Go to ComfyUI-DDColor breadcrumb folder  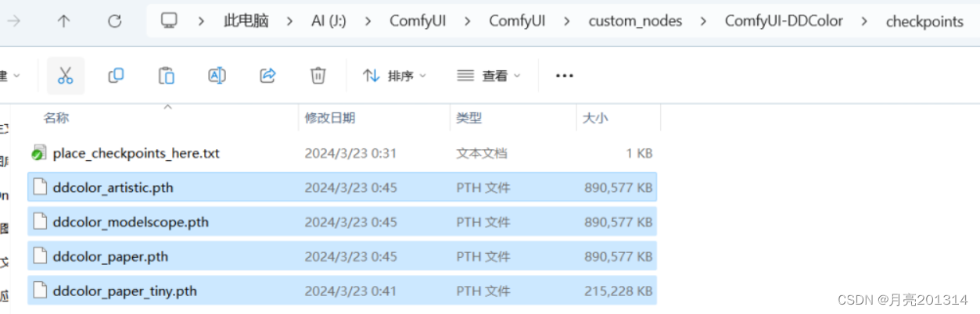[784, 21]
